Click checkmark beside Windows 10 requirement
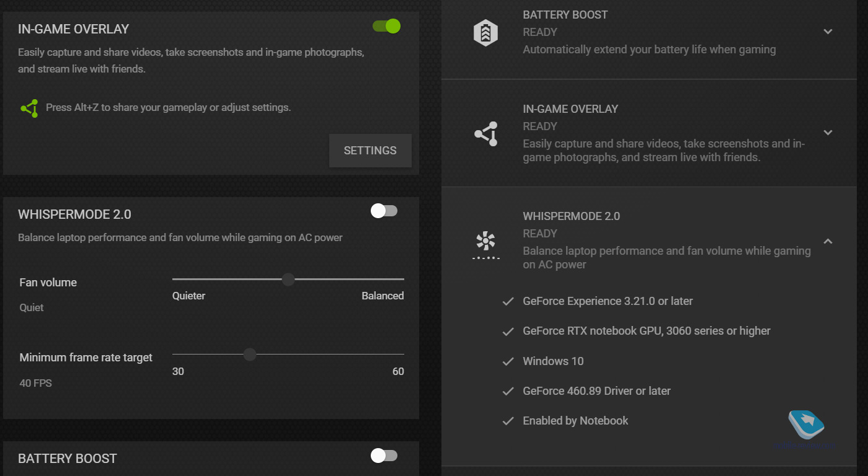 pyautogui.click(x=508, y=361)
